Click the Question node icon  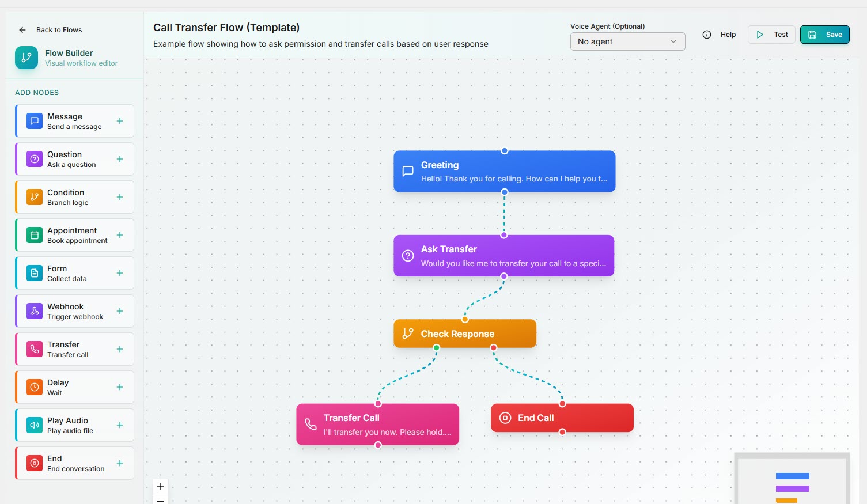tap(34, 159)
